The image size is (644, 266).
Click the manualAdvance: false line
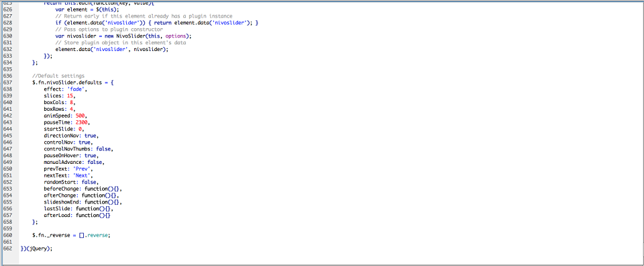[74, 163]
